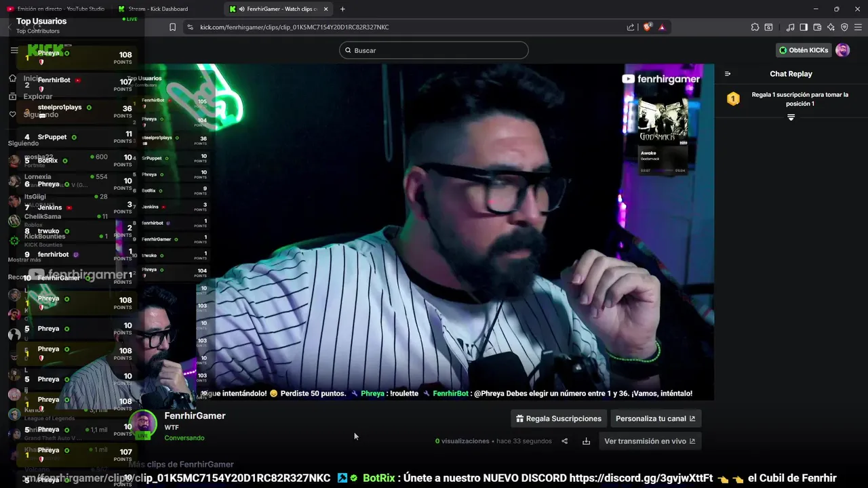868x488 pixels.
Task: Open KickBounties sidebar entry
Action: (x=58, y=240)
